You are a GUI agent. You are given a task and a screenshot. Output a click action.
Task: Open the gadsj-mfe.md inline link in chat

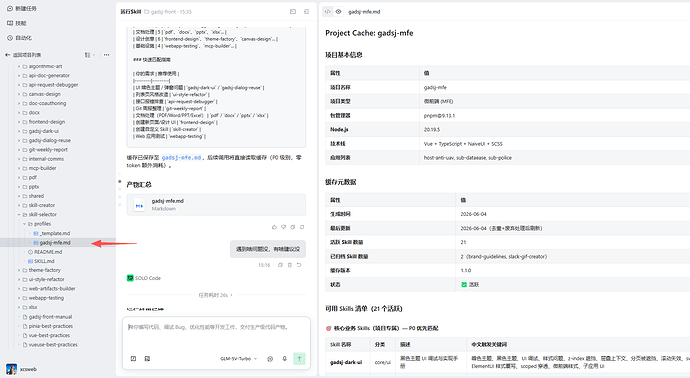coord(181,158)
